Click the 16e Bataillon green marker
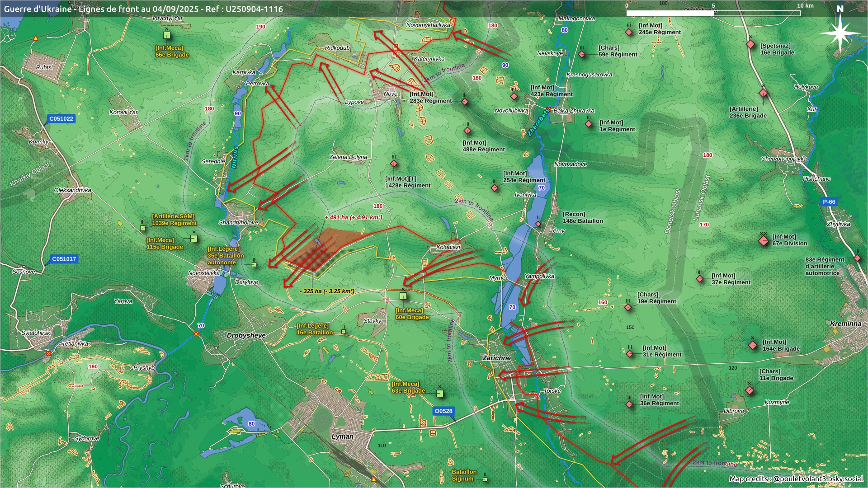 tap(343, 332)
